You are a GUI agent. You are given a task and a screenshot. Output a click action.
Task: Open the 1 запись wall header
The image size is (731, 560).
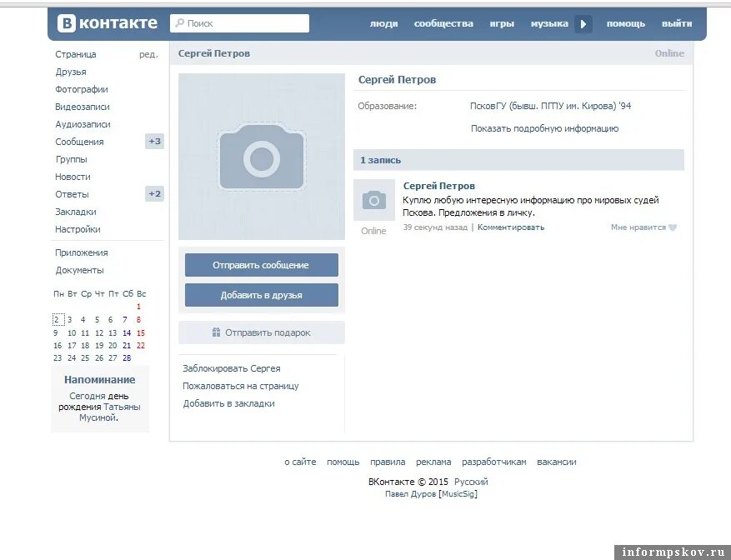pyautogui.click(x=518, y=160)
